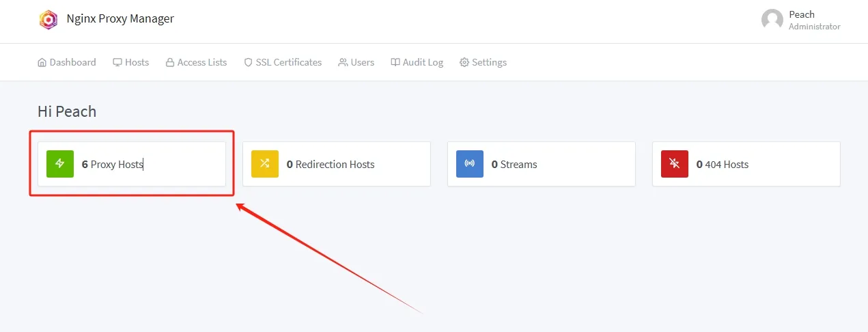Click the yellow Redirection Hosts shuffle icon

tap(265, 164)
